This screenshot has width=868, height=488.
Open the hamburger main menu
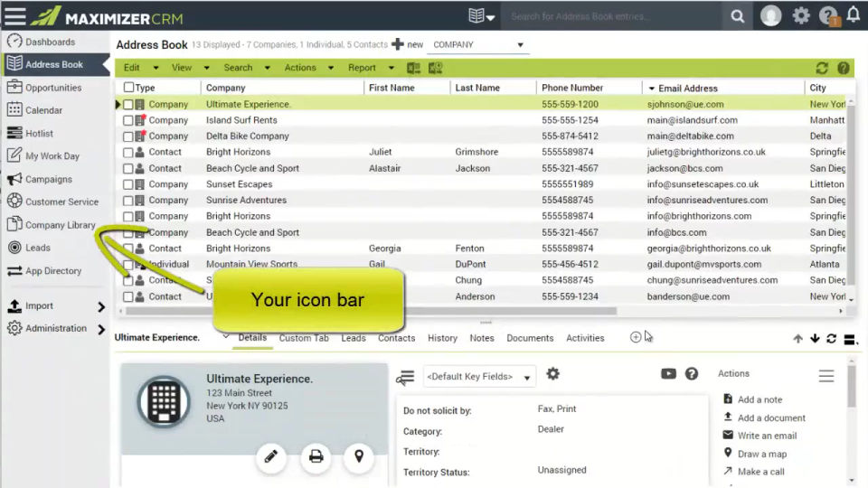coord(14,15)
